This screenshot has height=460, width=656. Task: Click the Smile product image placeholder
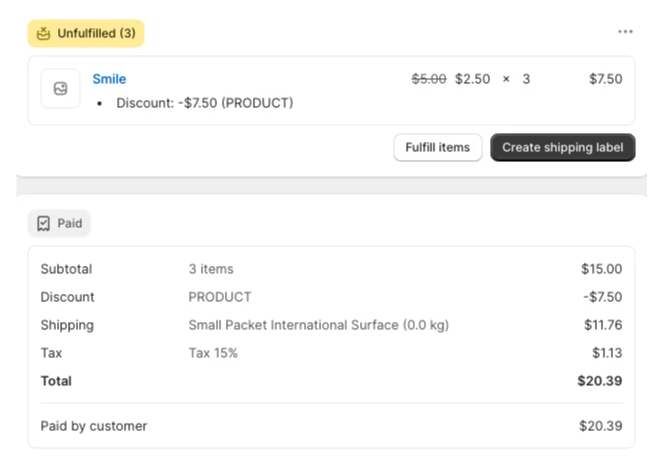(61, 89)
